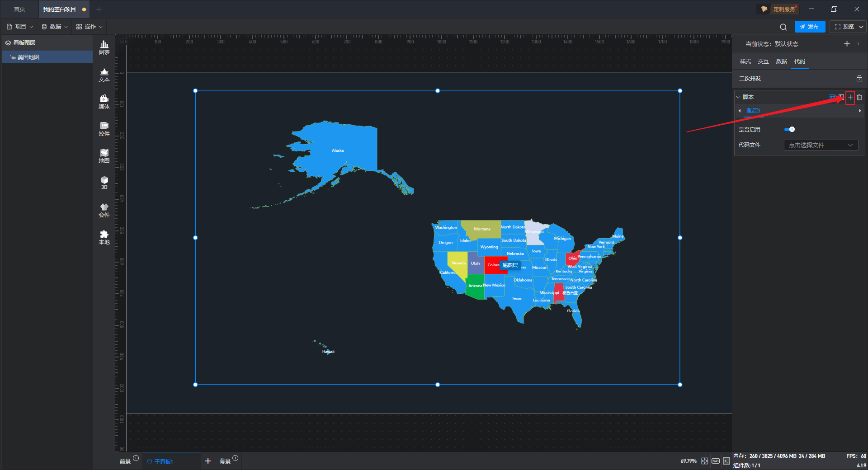
Task: Switch to the 交互 interaction tab
Action: click(763, 61)
